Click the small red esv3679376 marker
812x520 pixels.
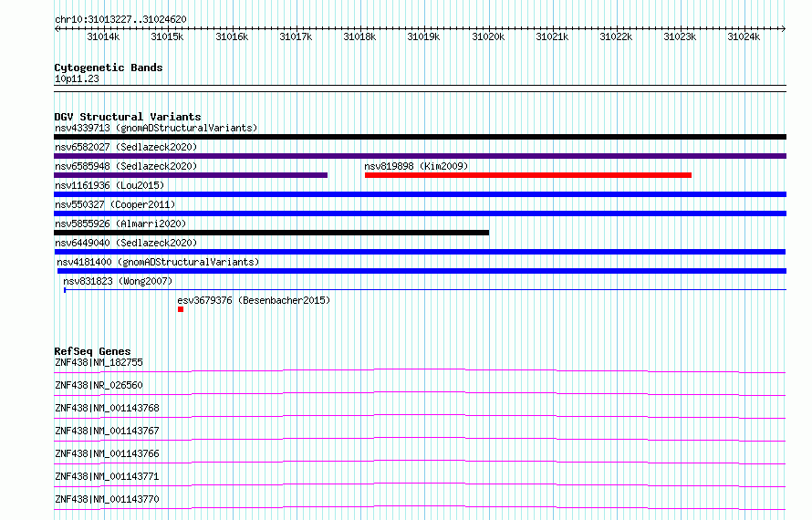coord(181,309)
